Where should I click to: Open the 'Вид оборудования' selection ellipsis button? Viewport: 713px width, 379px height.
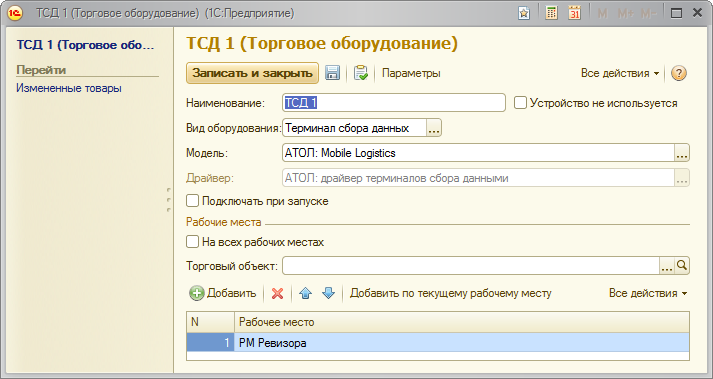[x=434, y=128]
